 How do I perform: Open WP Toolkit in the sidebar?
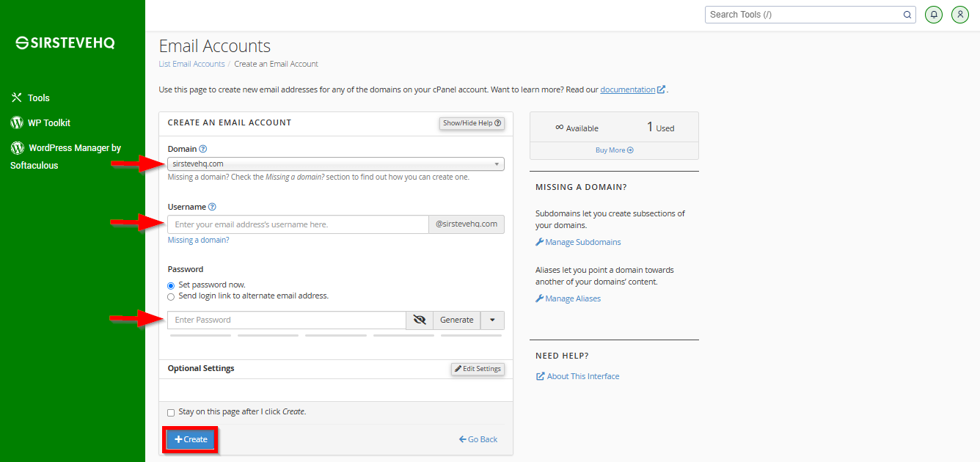point(49,122)
